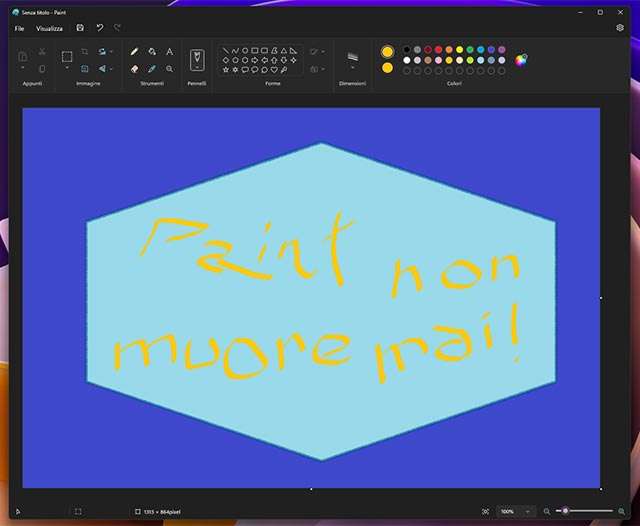Click the Save icon in title bar
The width and height of the screenshot is (640, 526).
click(x=80, y=28)
